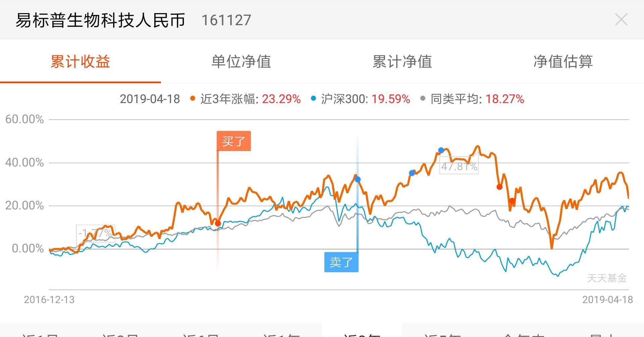The width and height of the screenshot is (644, 337).
Task: Open the 累计净值 tab
Action: click(x=402, y=62)
